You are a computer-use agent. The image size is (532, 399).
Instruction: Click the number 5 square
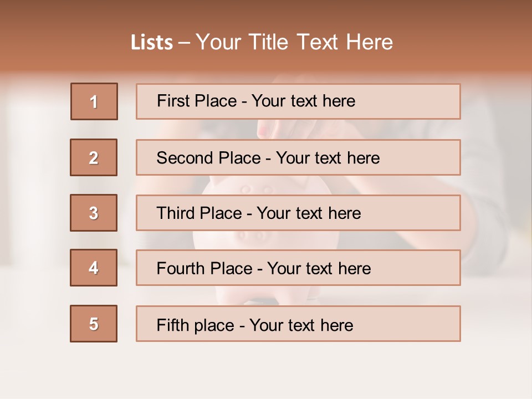coord(94,324)
